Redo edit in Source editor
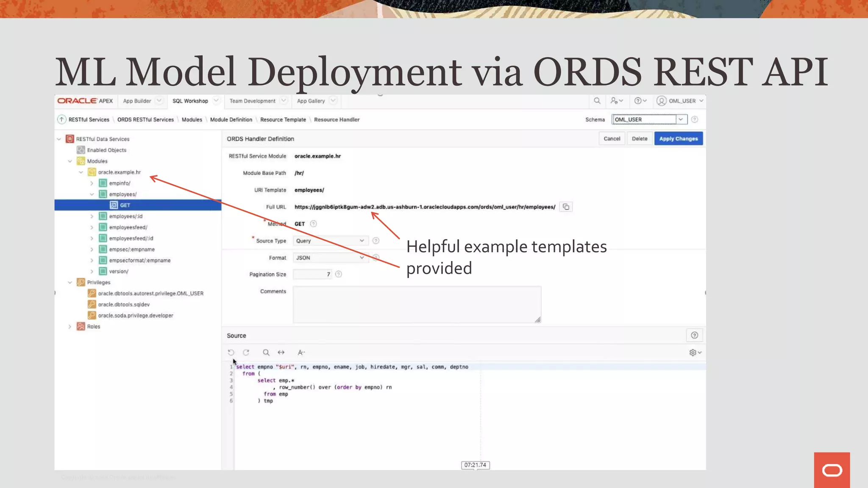Screen dimensions: 868x488 coord(246,352)
